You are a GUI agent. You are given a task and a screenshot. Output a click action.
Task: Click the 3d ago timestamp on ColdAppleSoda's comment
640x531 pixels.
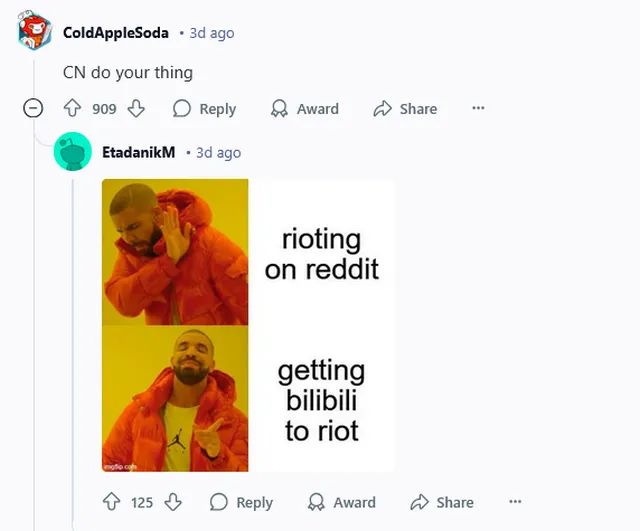[212, 33]
